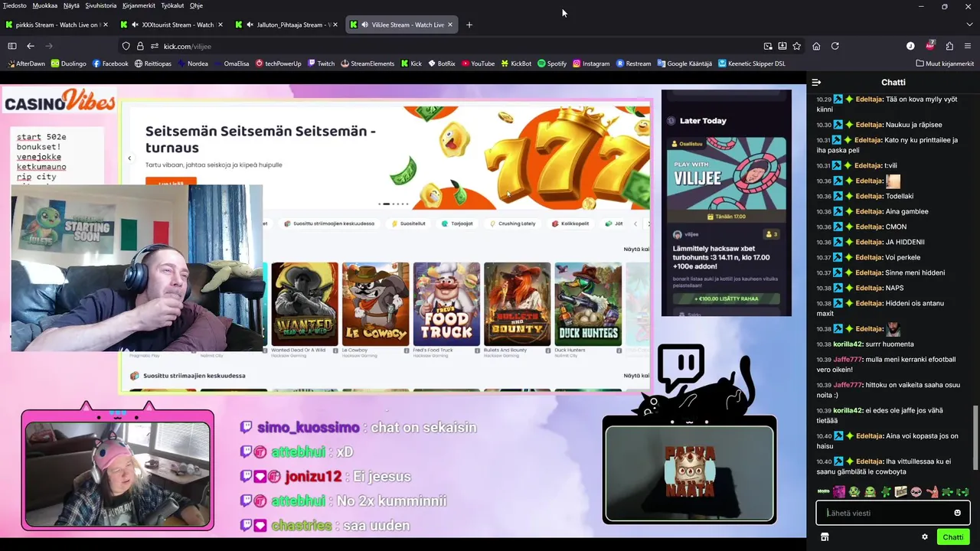Toggle the Firefox sidebar icon

(12, 46)
